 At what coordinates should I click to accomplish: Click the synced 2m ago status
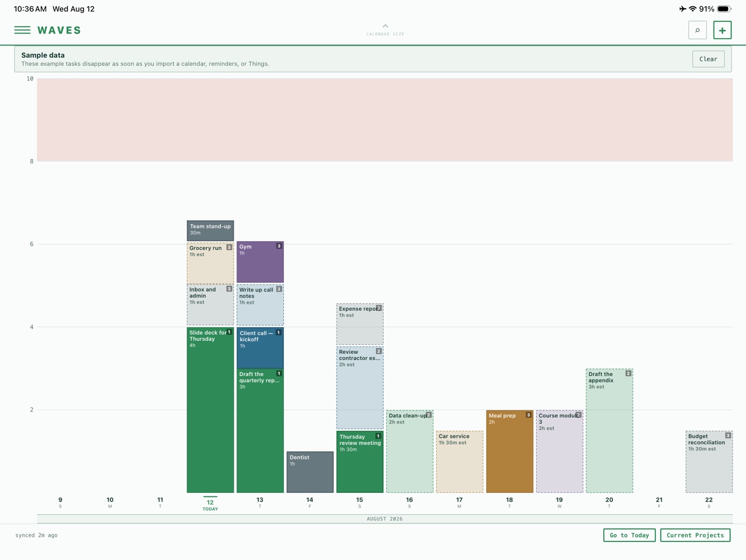tap(36, 535)
